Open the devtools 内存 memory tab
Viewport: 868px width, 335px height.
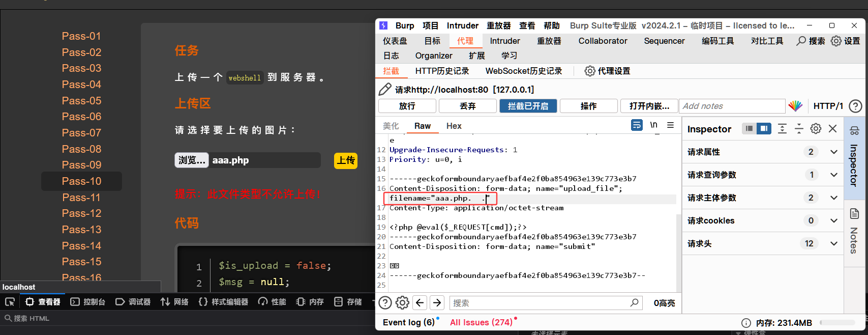(x=310, y=302)
